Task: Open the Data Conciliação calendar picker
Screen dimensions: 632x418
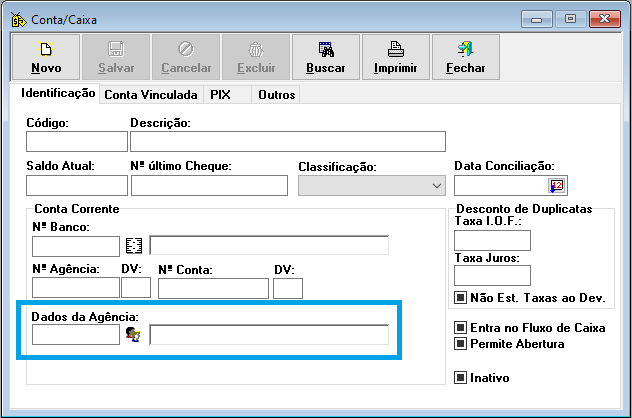Action: [556, 186]
